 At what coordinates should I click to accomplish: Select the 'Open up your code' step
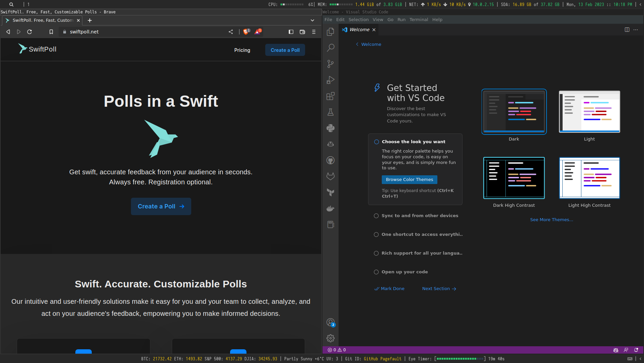tap(405, 272)
